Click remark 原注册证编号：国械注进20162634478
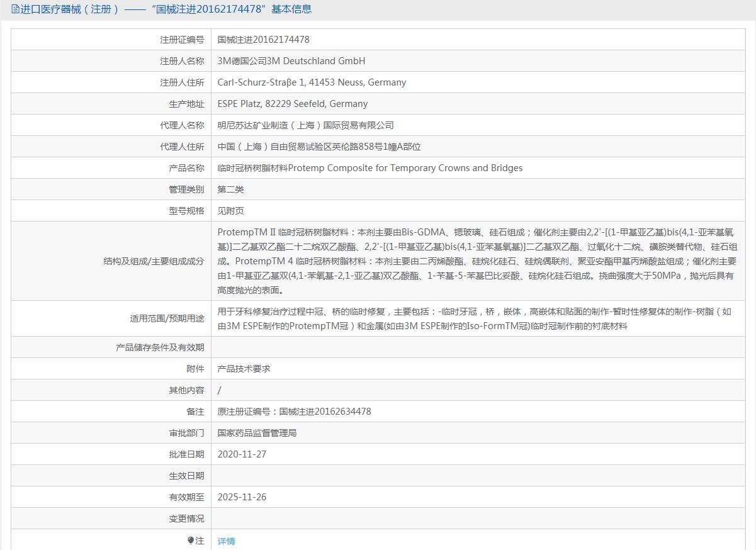The image size is (756, 550). (294, 412)
